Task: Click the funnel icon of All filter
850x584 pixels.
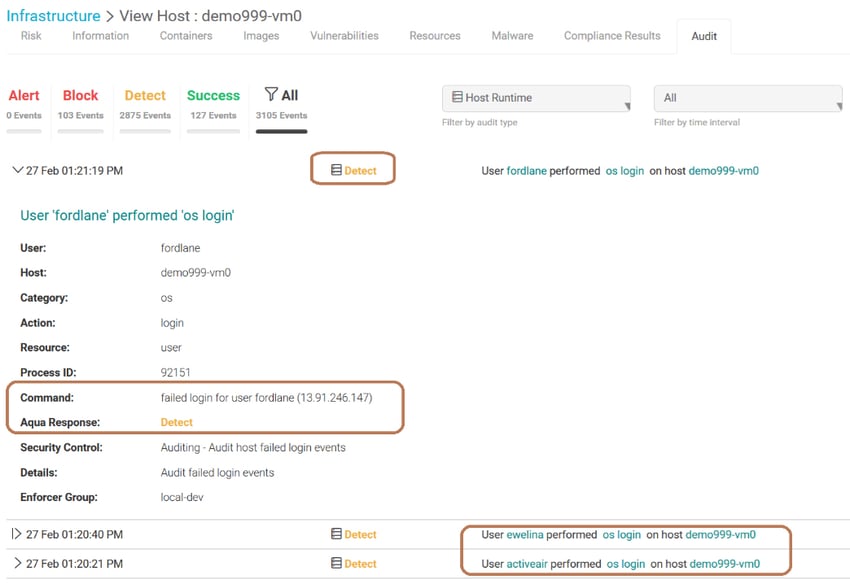Action: (271, 94)
